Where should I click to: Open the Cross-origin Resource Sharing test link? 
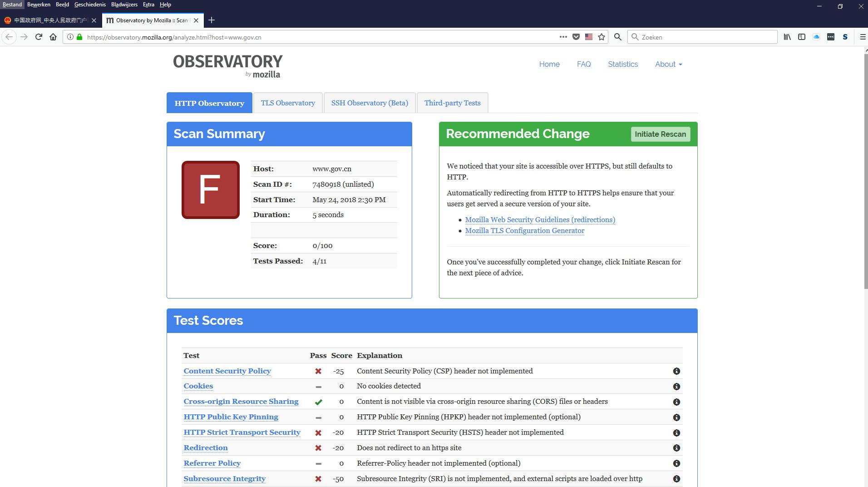[241, 402]
